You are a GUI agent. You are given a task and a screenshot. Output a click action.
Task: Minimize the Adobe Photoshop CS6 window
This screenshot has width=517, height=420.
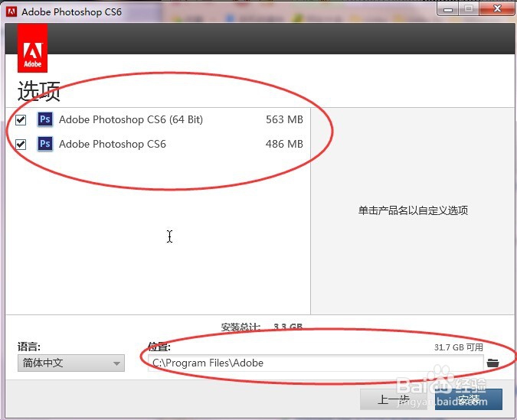(x=448, y=8)
